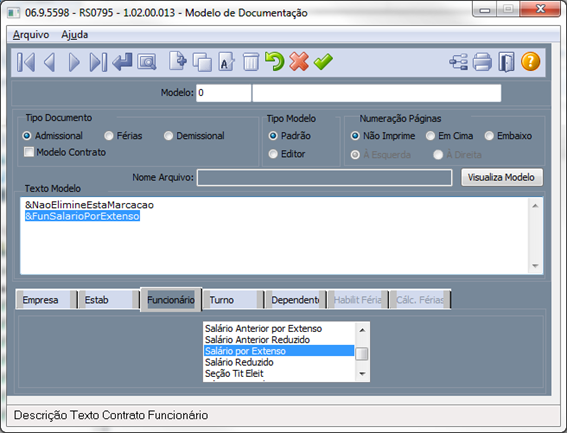Click Texto Modelo scrollbar down arrow
567x433 pixels.
(535, 266)
